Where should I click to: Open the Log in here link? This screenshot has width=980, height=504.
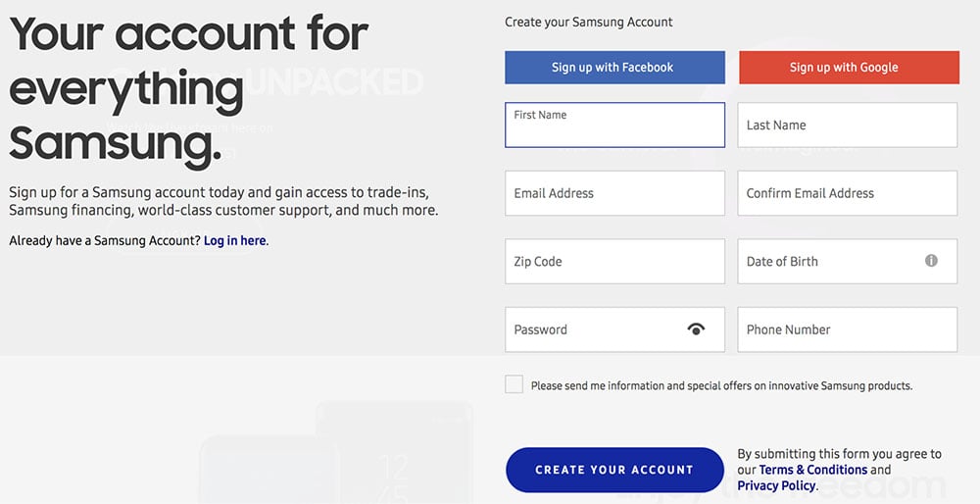click(234, 241)
